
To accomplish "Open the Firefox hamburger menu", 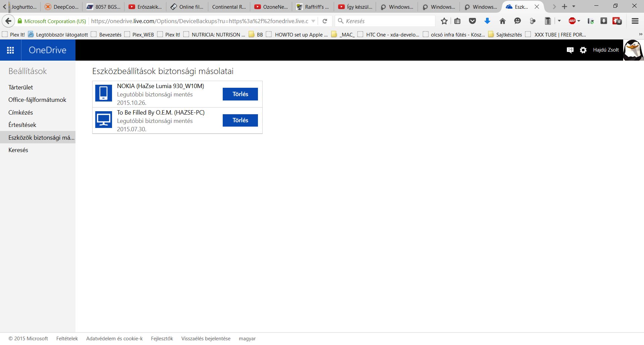I will point(635,21).
